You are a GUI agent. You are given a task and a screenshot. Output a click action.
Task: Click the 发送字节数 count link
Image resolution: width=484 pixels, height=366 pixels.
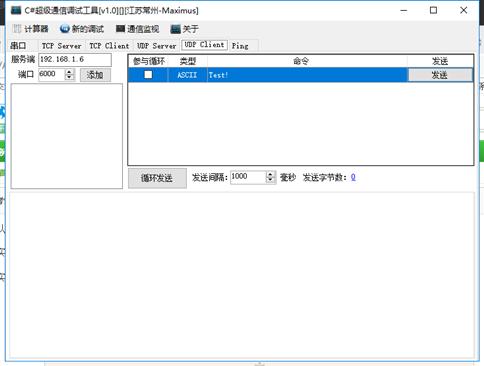tap(353, 177)
